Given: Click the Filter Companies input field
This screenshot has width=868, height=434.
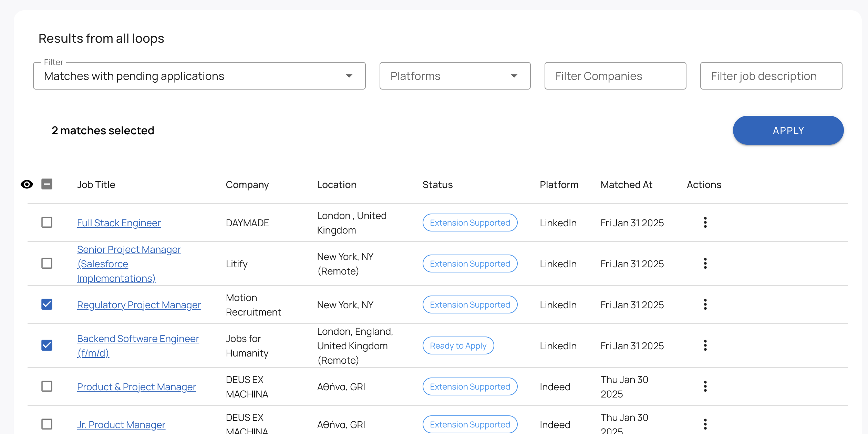Looking at the screenshot, I should point(615,76).
